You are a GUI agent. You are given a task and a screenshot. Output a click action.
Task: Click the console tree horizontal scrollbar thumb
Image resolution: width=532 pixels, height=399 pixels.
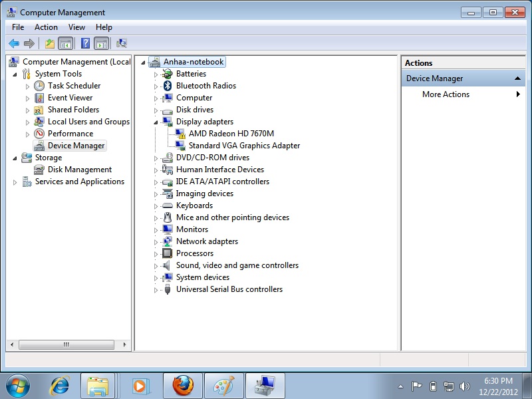click(x=66, y=344)
